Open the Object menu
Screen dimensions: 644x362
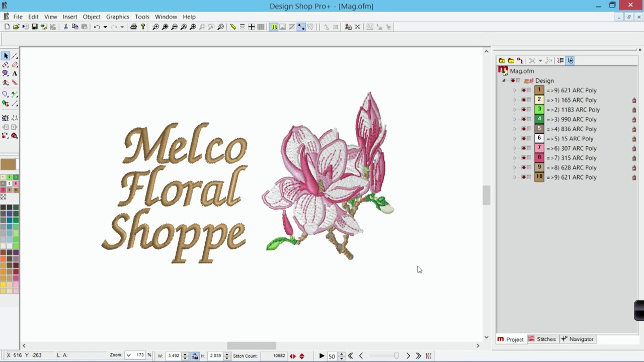tap(92, 17)
